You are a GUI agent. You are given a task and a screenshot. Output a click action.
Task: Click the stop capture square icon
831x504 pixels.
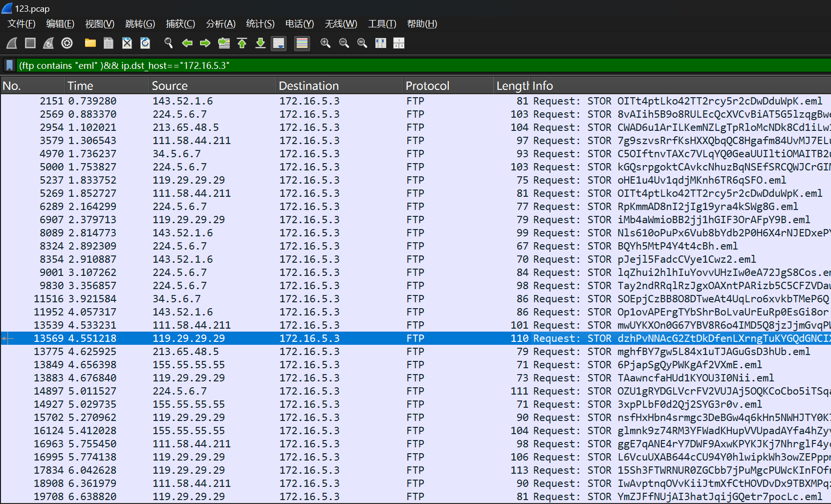30,43
